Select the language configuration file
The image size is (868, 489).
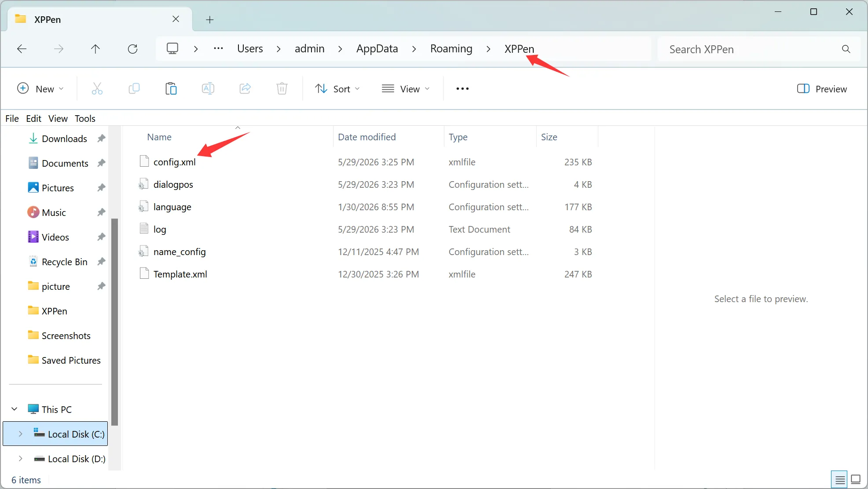coord(172,207)
